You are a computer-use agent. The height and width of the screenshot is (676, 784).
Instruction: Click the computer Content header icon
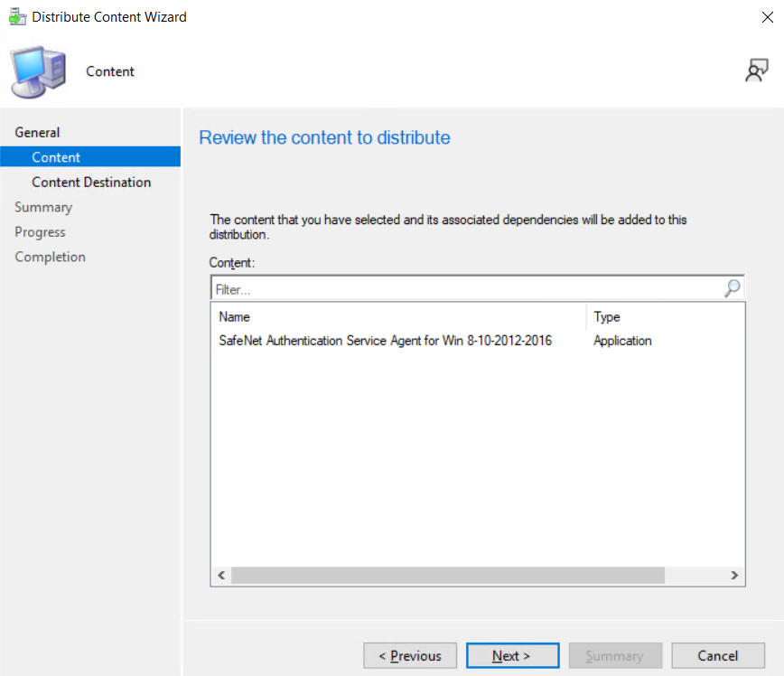39,71
